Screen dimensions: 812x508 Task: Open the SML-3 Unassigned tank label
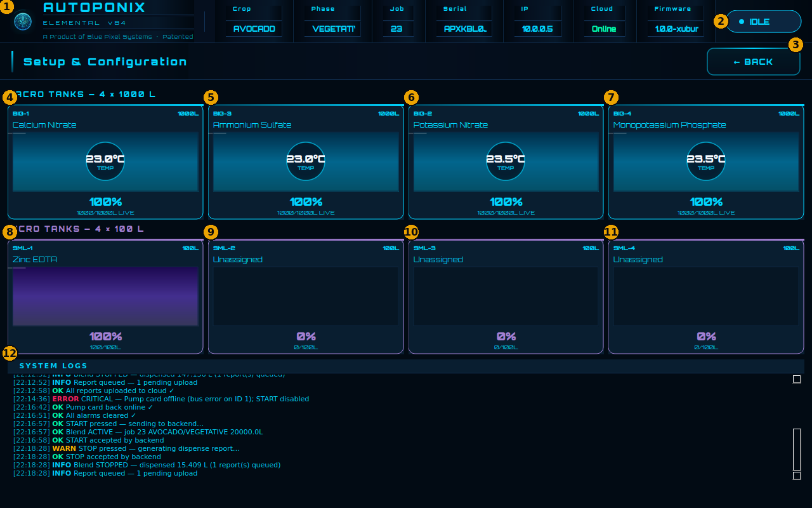[x=438, y=260]
